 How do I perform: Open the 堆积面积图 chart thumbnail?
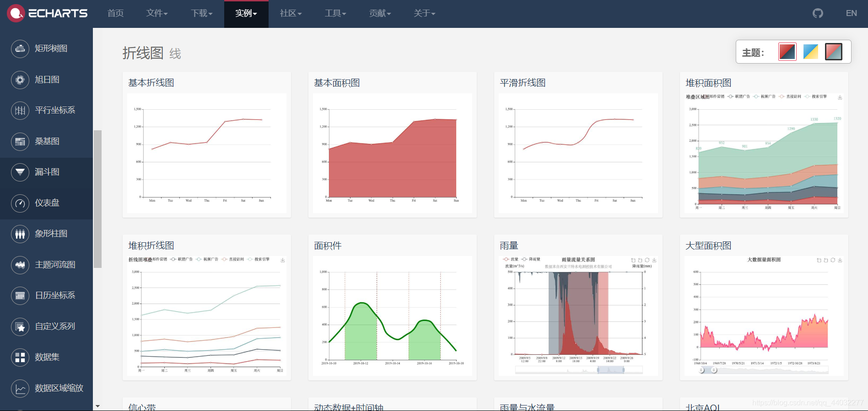tap(764, 153)
